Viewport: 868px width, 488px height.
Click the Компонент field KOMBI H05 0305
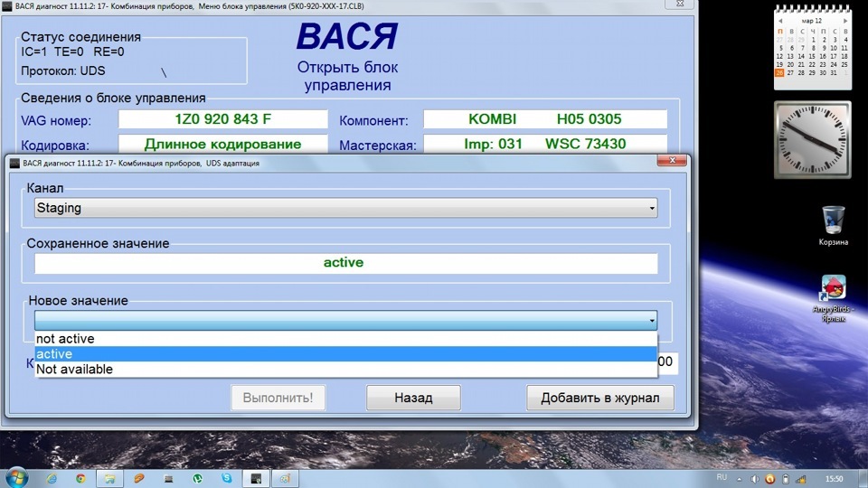click(545, 119)
